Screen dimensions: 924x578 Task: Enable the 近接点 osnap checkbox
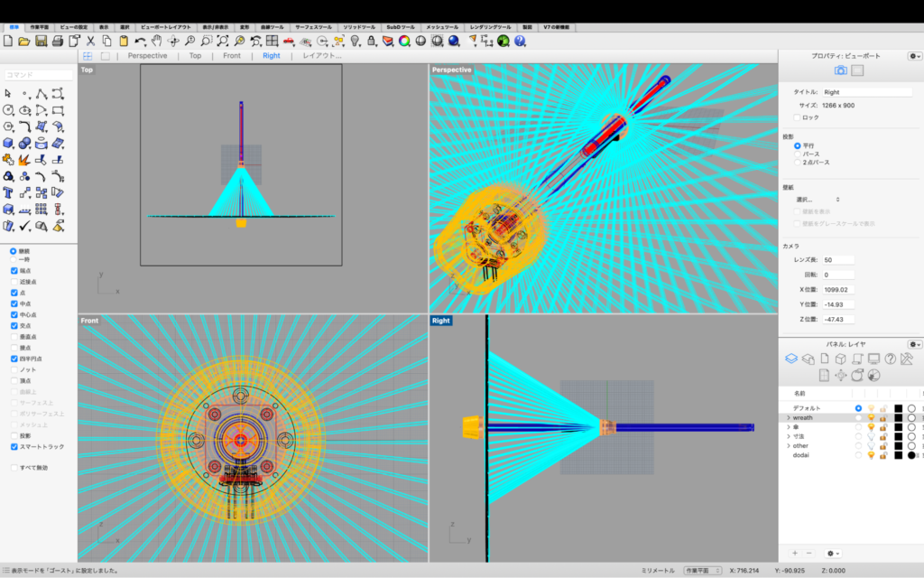click(x=14, y=282)
